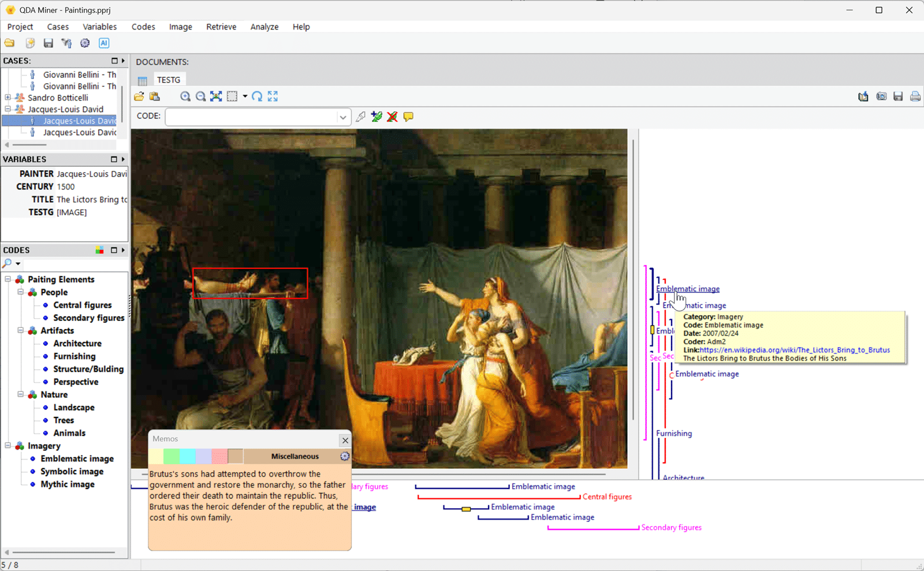Select the rectangular selection tool
Image resolution: width=924 pixels, height=571 pixels.
click(232, 96)
